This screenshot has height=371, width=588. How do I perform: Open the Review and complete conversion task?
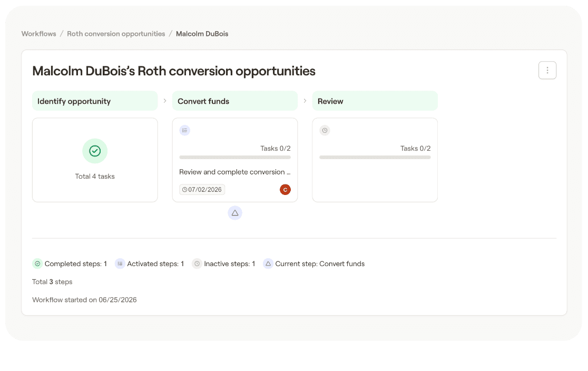[235, 172]
